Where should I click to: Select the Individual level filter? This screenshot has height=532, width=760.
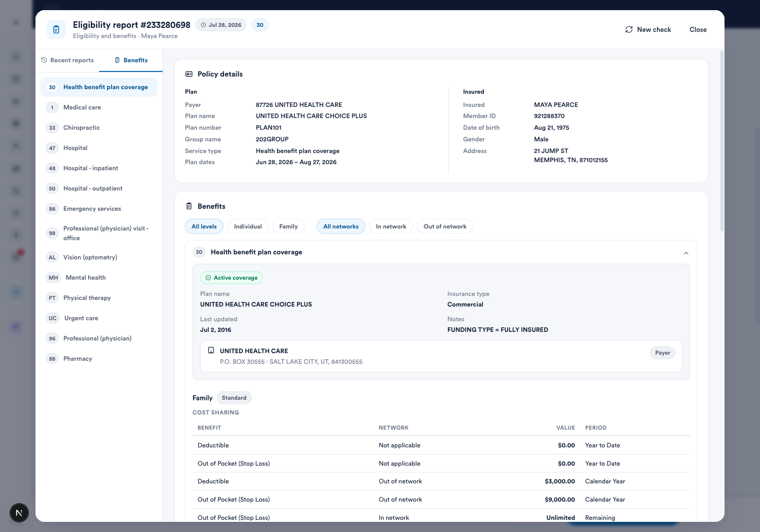click(248, 226)
